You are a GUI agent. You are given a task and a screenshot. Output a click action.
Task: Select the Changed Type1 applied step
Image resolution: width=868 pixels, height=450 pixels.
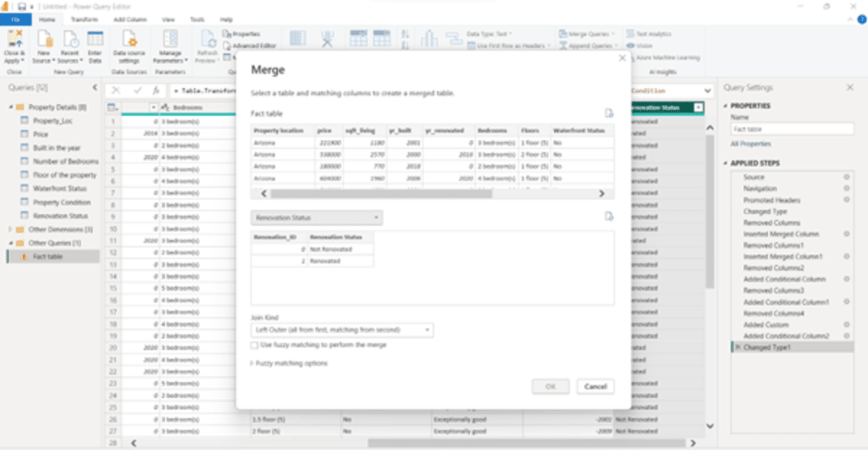click(791, 347)
